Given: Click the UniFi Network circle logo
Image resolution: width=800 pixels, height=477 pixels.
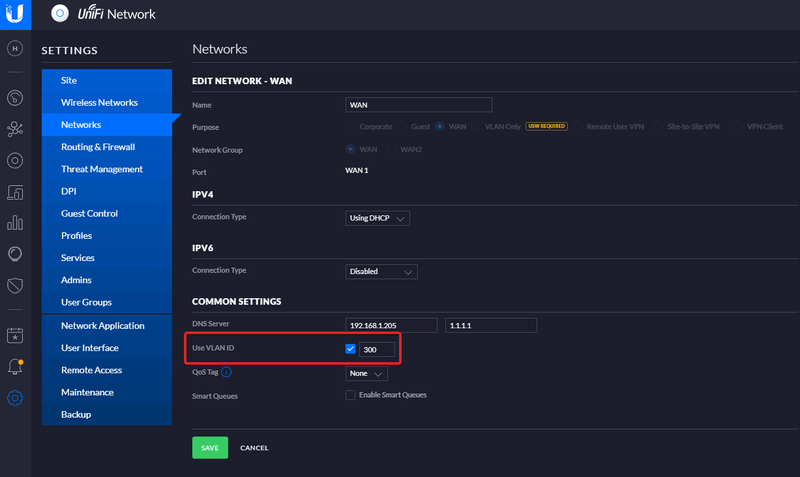Looking at the screenshot, I should point(60,13).
